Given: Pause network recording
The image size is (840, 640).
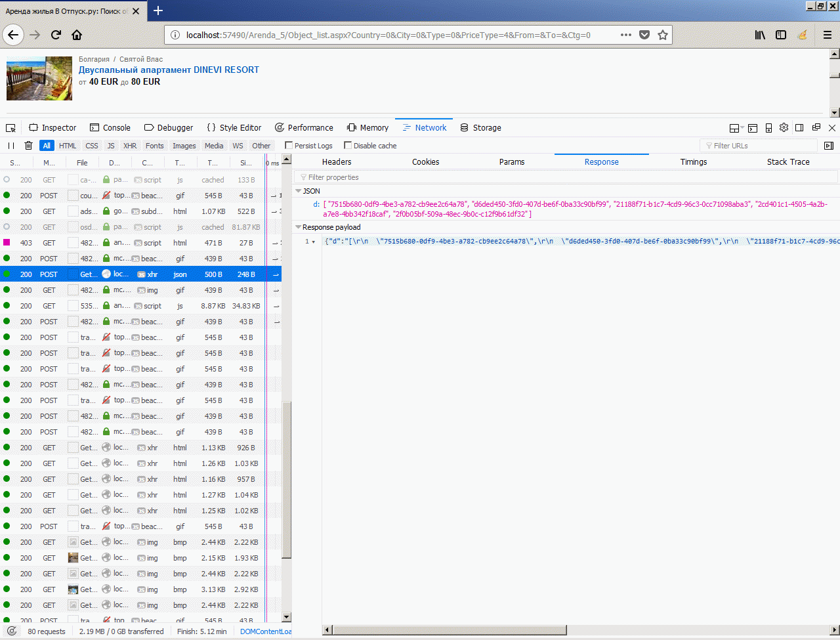Looking at the screenshot, I should tap(11, 146).
